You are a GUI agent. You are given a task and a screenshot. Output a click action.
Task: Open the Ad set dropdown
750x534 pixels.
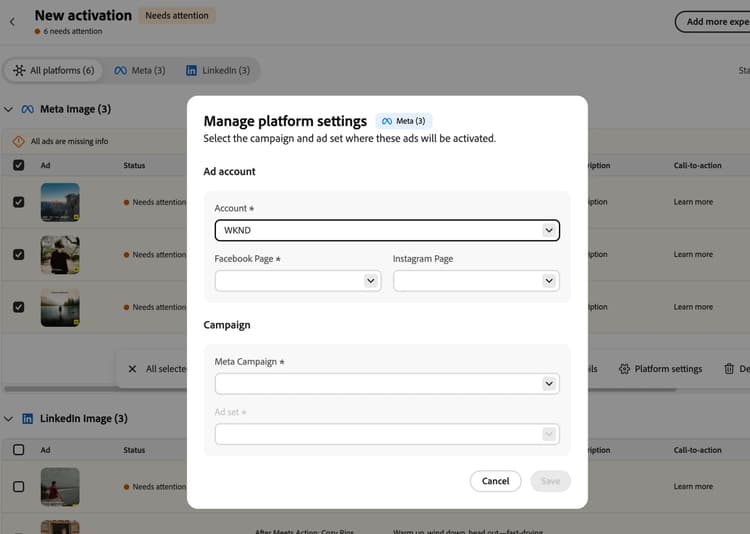pos(387,434)
